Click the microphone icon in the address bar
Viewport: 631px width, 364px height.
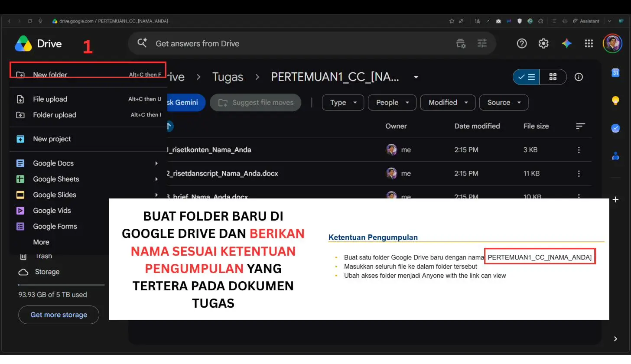[40, 21]
